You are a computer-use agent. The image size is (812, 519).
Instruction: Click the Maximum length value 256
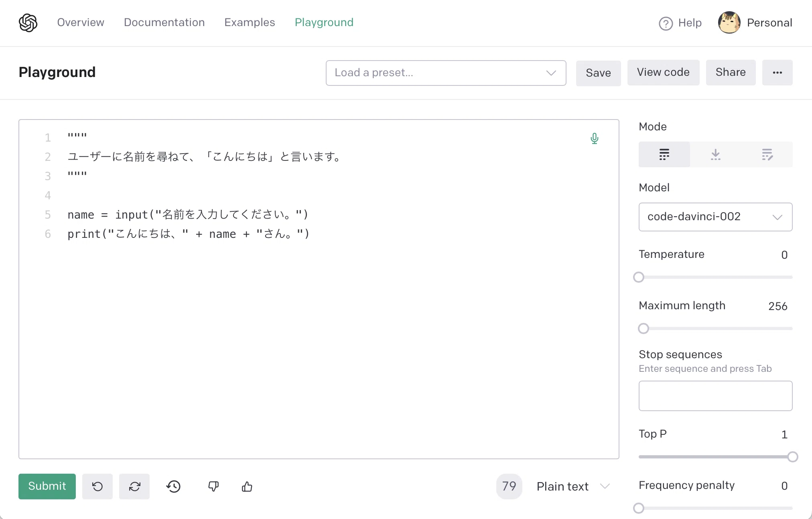tap(778, 306)
